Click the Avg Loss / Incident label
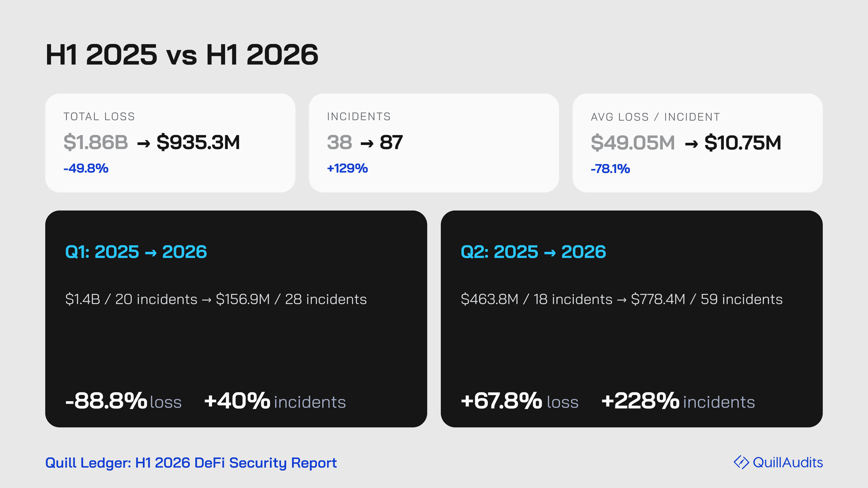 click(x=655, y=117)
